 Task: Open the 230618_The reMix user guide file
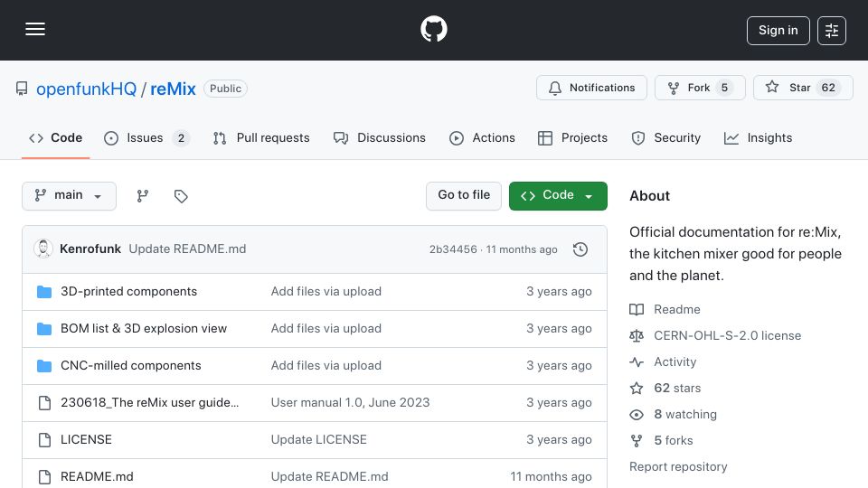coord(150,403)
